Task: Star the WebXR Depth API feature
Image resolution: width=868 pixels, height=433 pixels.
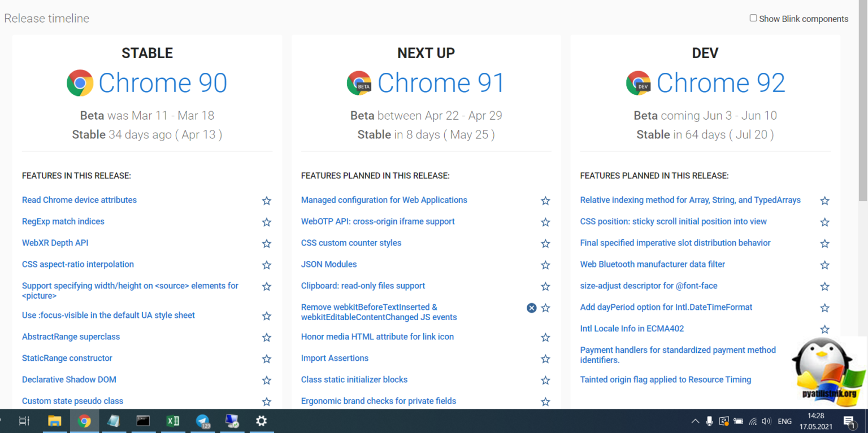Action: pyautogui.click(x=266, y=244)
